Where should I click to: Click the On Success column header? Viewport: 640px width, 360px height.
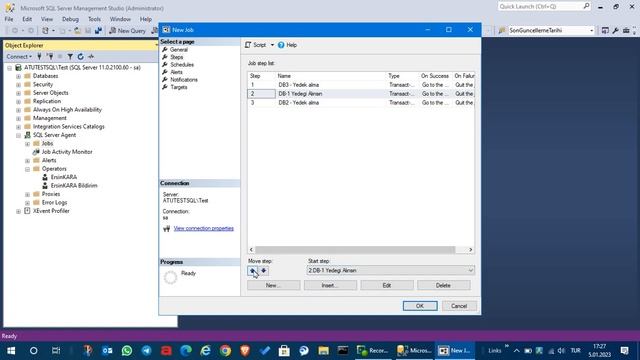click(435, 76)
